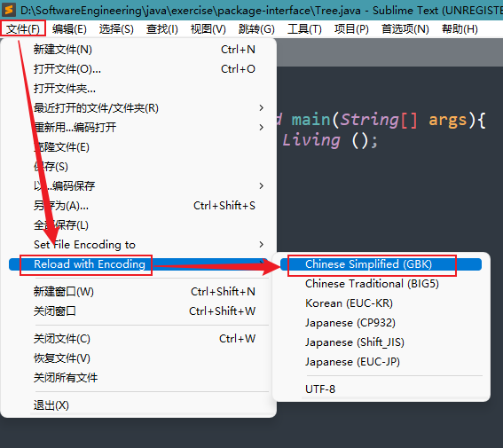This screenshot has height=448, width=503.
Task: Click the word main in code editor
Action: pyautogui.click(x=310, y=120)
